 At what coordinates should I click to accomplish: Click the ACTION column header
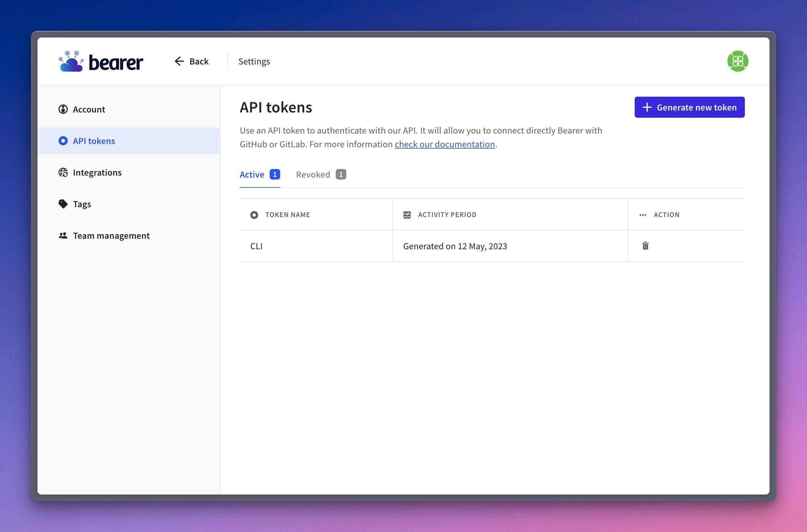click(x=687, y=214)
